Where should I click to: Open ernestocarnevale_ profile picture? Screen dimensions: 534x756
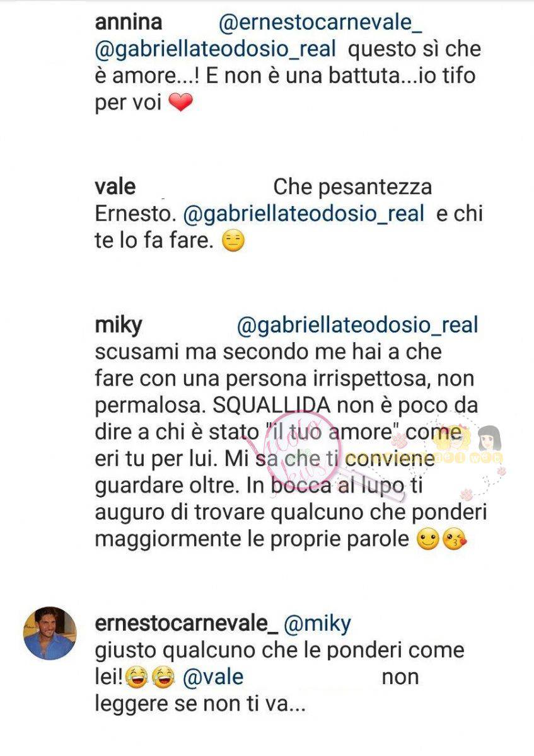coord(50,633)
